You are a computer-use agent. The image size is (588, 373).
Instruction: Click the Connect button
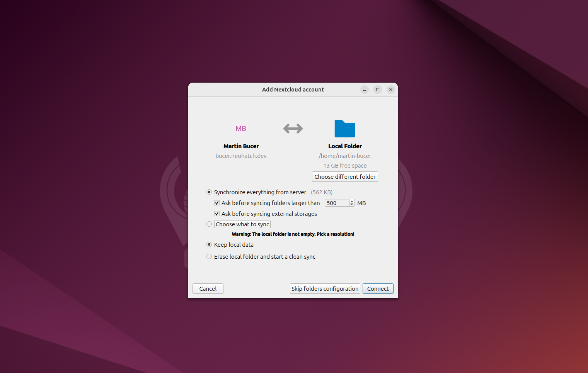pyautogui.click(x=378, y=288)
